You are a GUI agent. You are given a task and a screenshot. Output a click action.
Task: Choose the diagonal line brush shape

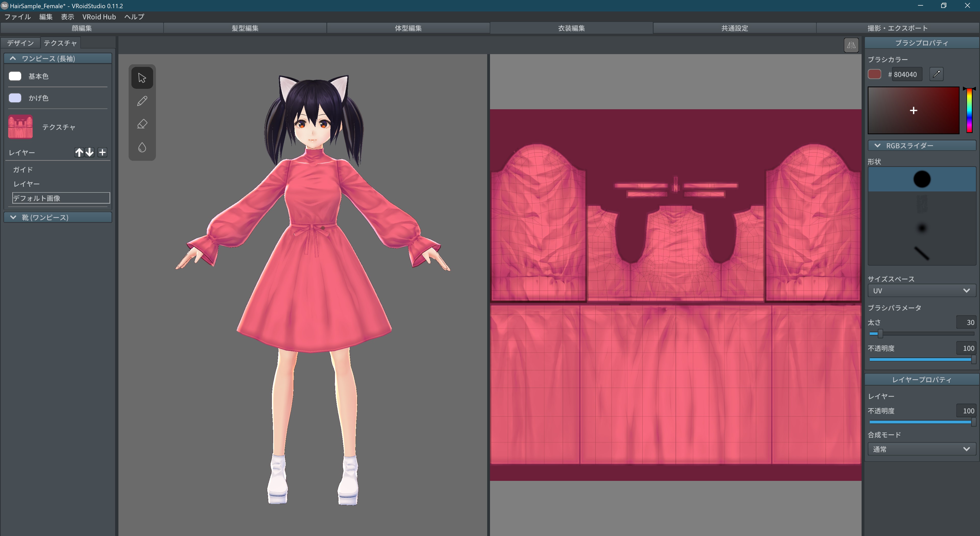921,253
